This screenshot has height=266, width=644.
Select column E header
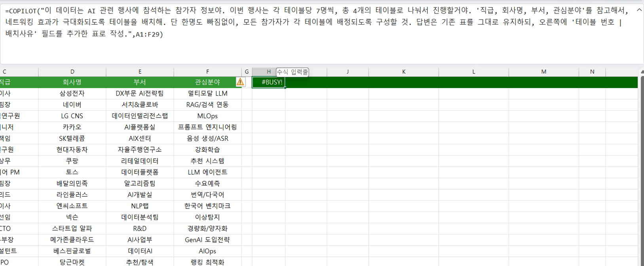pyautogui.click(x=140, y=72)
